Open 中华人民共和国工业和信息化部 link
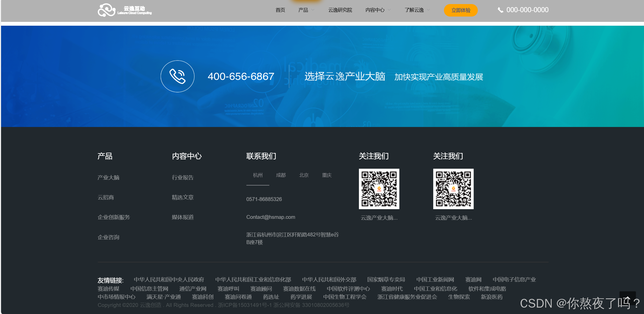The image size is (644, 314). (253, 279)
